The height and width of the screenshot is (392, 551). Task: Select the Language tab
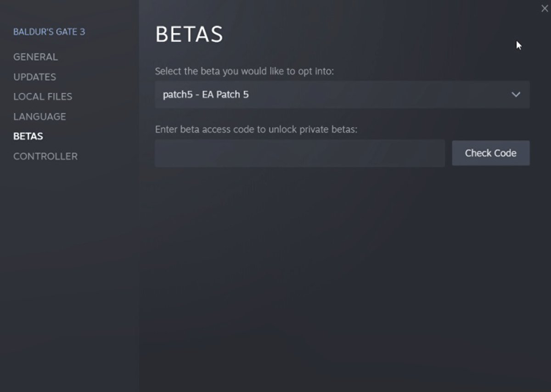click(39, 117)
